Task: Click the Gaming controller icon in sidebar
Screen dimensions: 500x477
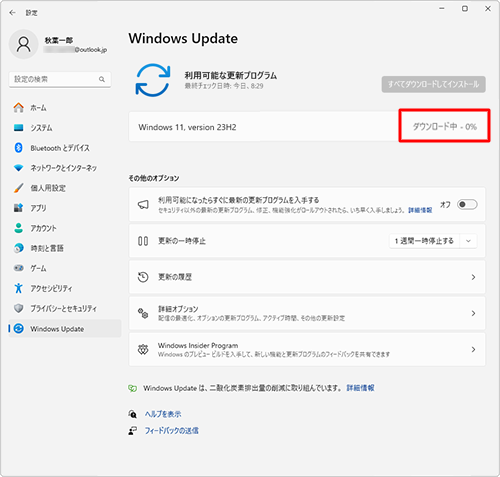Action: [x=19, y=268]
